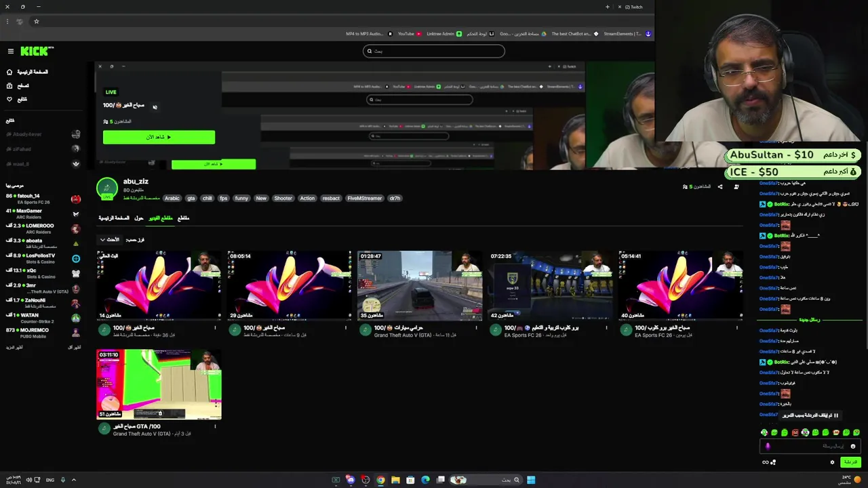This screenshot has height=488, width=868.
Task: Open recommended channel xQc
Action: click(42, 273)
